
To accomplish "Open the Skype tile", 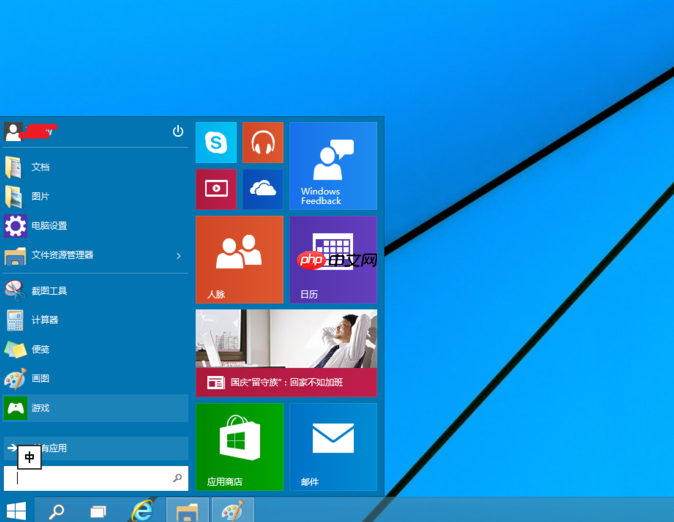I will (x=216, y=142).
